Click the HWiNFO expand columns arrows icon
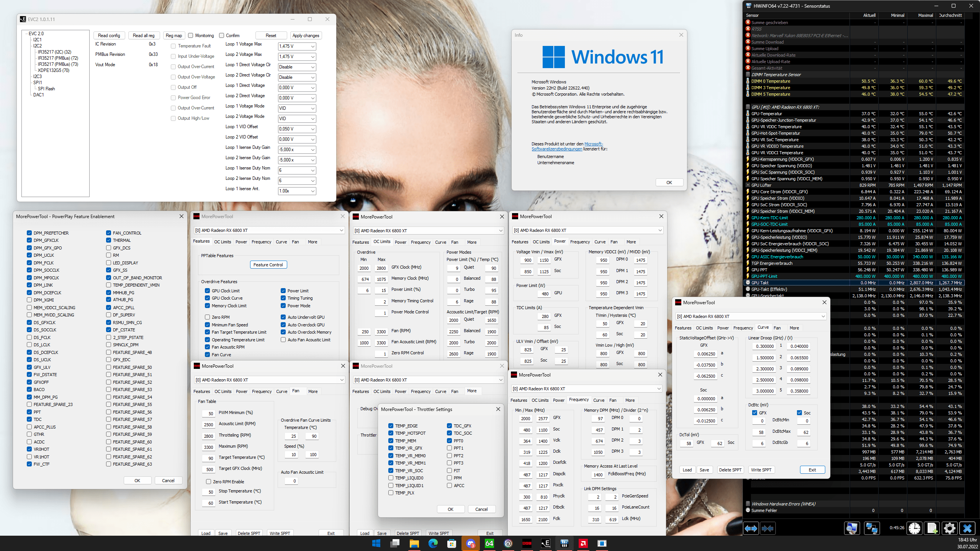980x551 pixels. coord(751,528)
